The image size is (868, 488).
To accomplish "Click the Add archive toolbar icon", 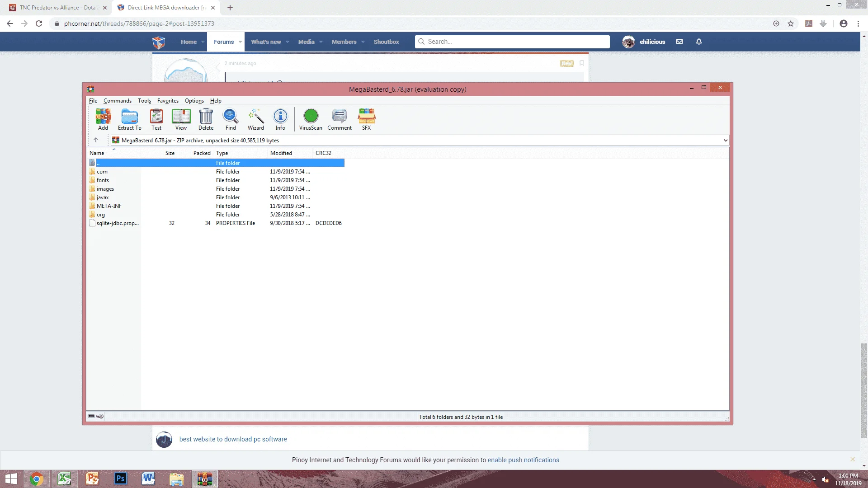I will (103, 119).
